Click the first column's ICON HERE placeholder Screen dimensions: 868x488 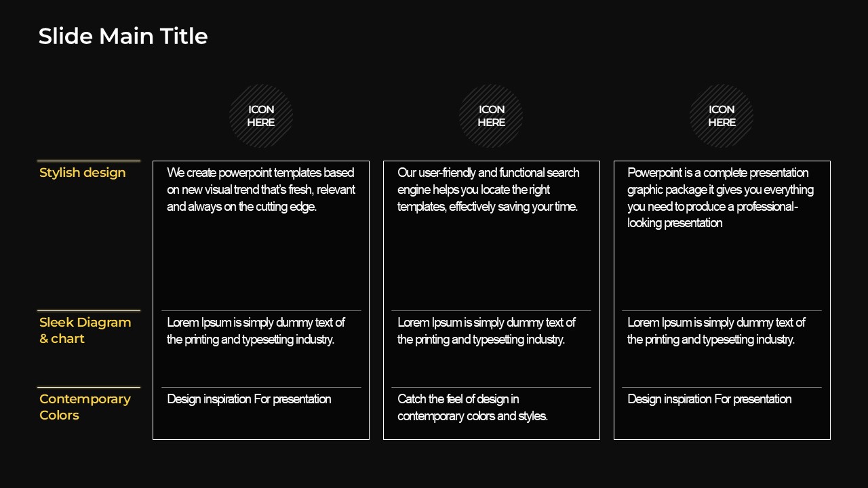[261, 116]
